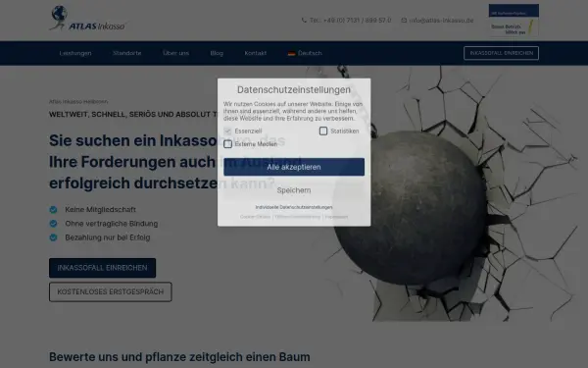
Task: Open the Impressum link in the dialog
Action: [x=336, y=217]
